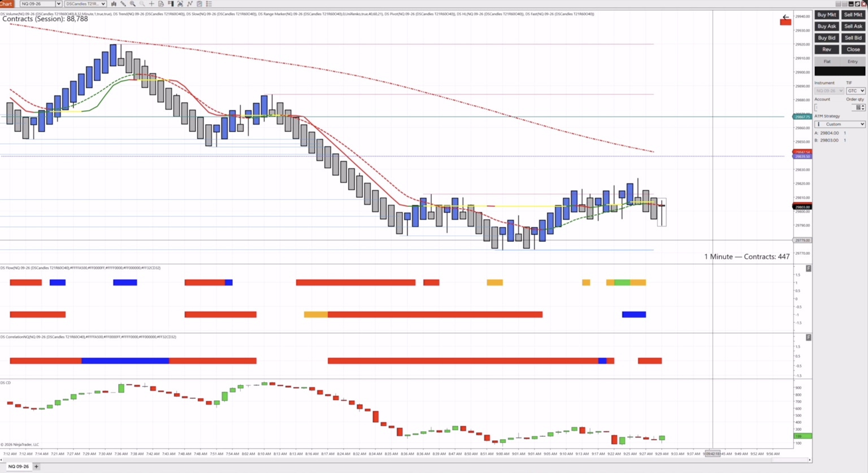The height and width of the screenshot is (473, 868).
Task: Click the Buy Mkt button
Action: [827, 15]
